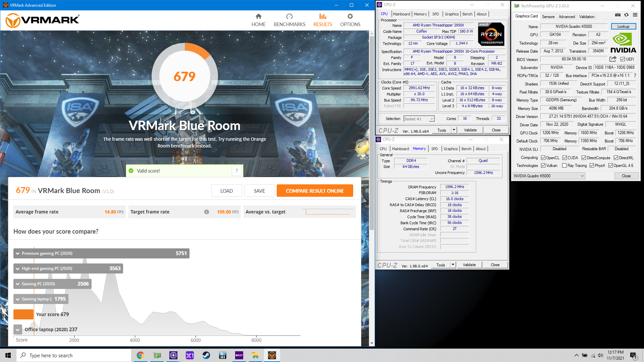Open the NZXT taskbar icon
Viewport: 644px width, 362px height.
(x=239, y=355)
